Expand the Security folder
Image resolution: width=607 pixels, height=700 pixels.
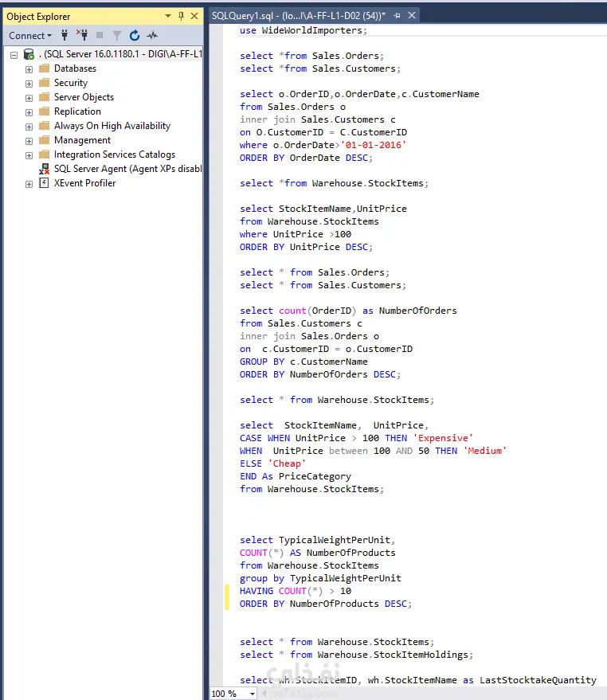tap(29, 84)
